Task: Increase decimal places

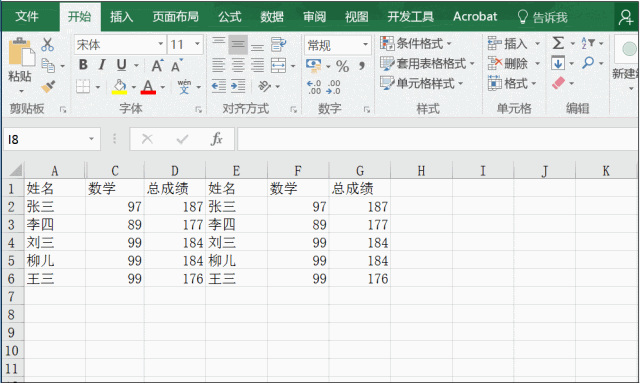Action: 314,87
